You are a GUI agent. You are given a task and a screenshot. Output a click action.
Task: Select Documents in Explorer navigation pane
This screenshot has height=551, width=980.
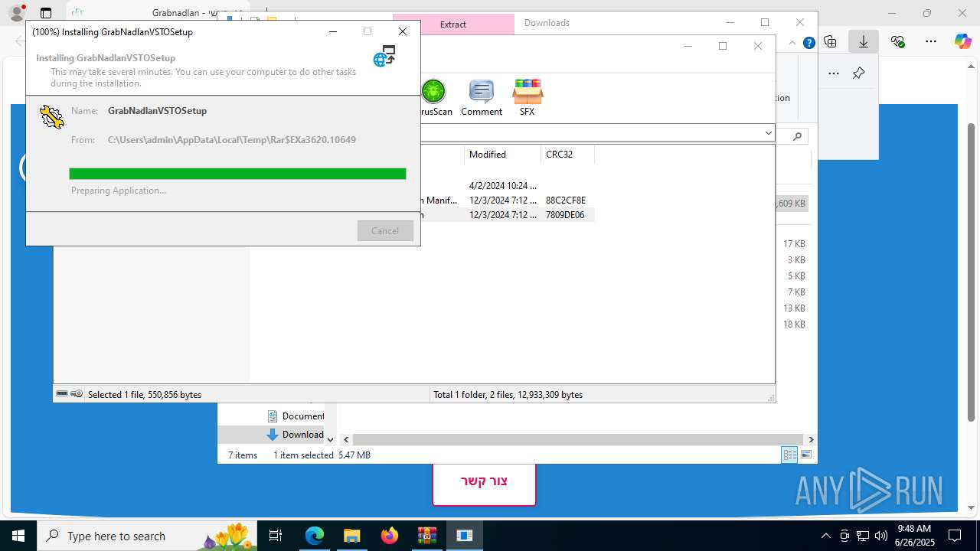click(x=296, y=416)
